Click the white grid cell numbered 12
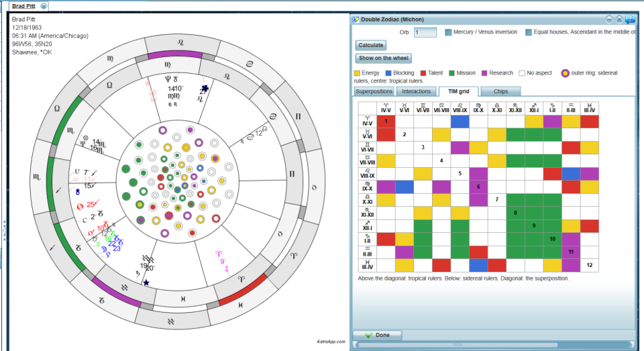 coord(590,265)
